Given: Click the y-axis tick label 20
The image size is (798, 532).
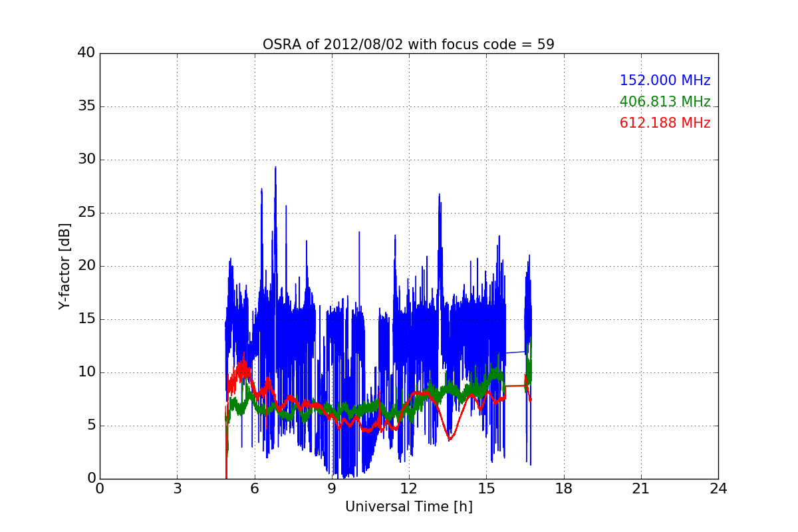Looking at the screenshot, I should tap(86, 266).
